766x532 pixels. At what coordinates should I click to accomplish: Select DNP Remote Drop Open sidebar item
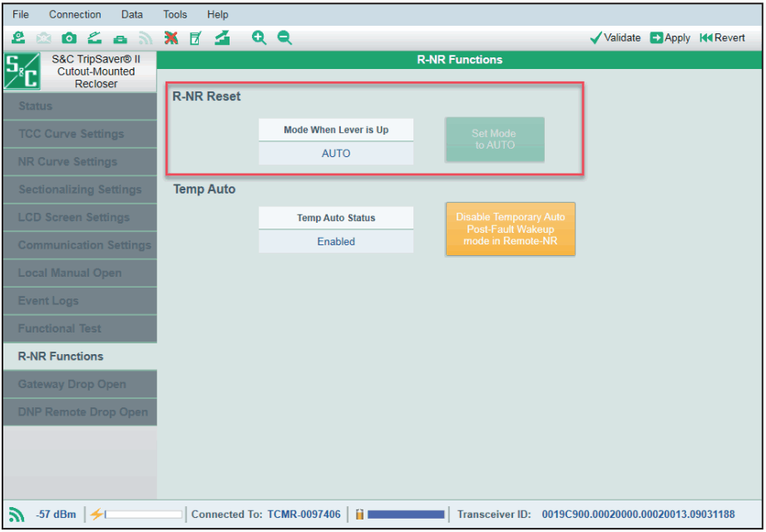80,412
